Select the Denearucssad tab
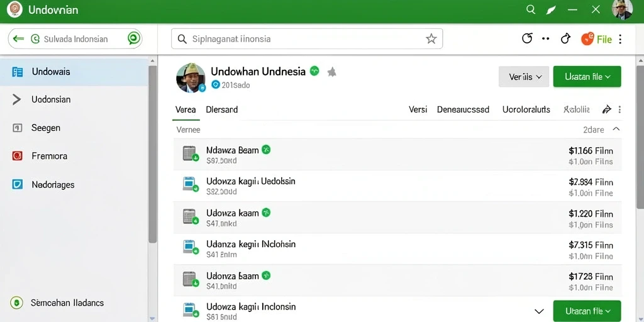The width and height of the screenshot is (644, 322). click(x=464, y=109)
